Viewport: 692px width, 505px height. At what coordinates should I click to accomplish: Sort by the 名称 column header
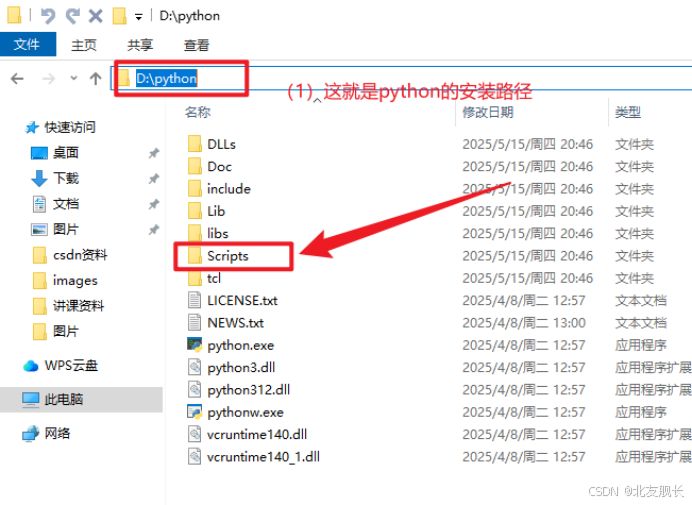click(198, 112)
